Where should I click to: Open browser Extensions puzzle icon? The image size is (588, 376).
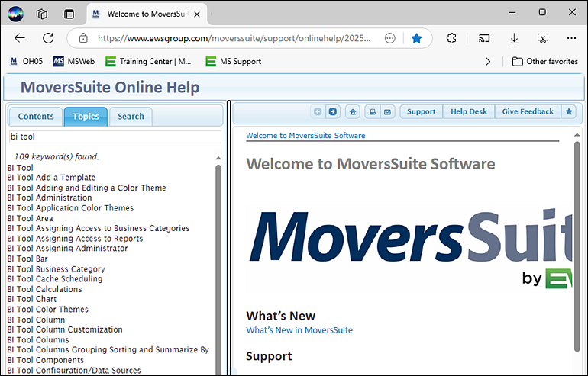pos(451,38)
